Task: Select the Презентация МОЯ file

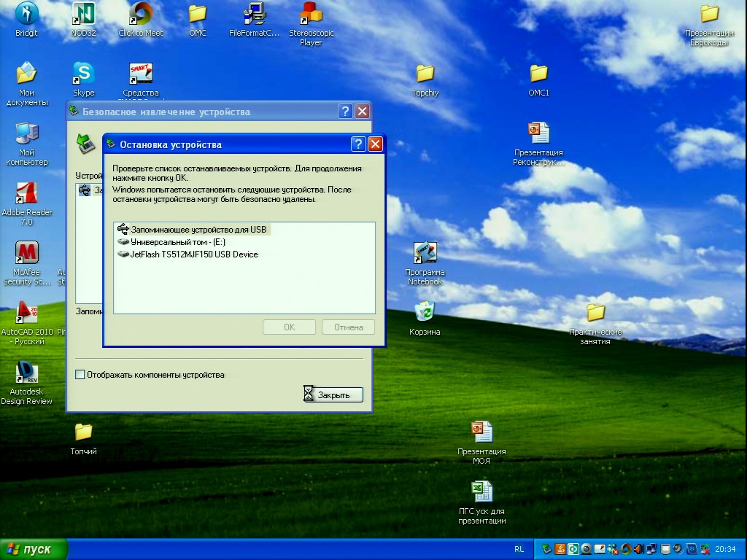Action: pos(481,443)
